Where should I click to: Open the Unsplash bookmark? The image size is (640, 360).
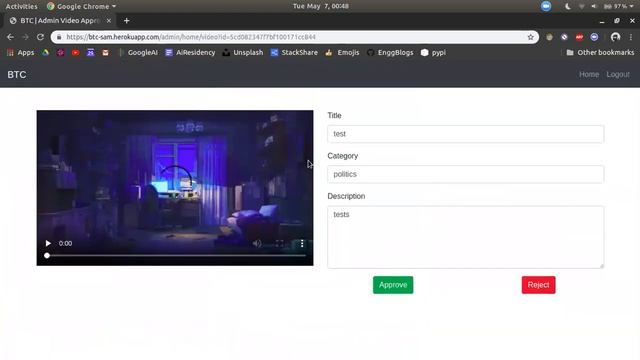coord(243,53)
